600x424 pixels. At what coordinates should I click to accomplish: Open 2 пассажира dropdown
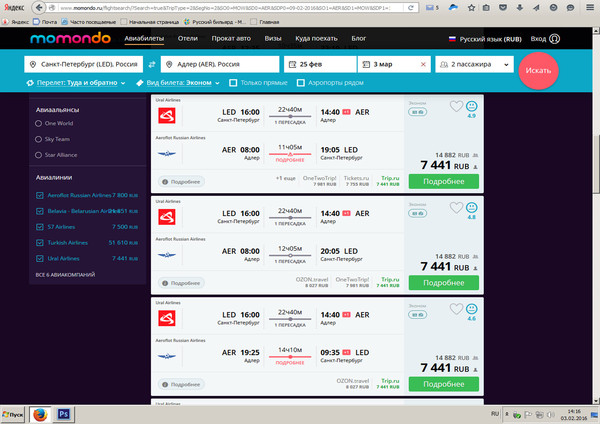(474, 64)
